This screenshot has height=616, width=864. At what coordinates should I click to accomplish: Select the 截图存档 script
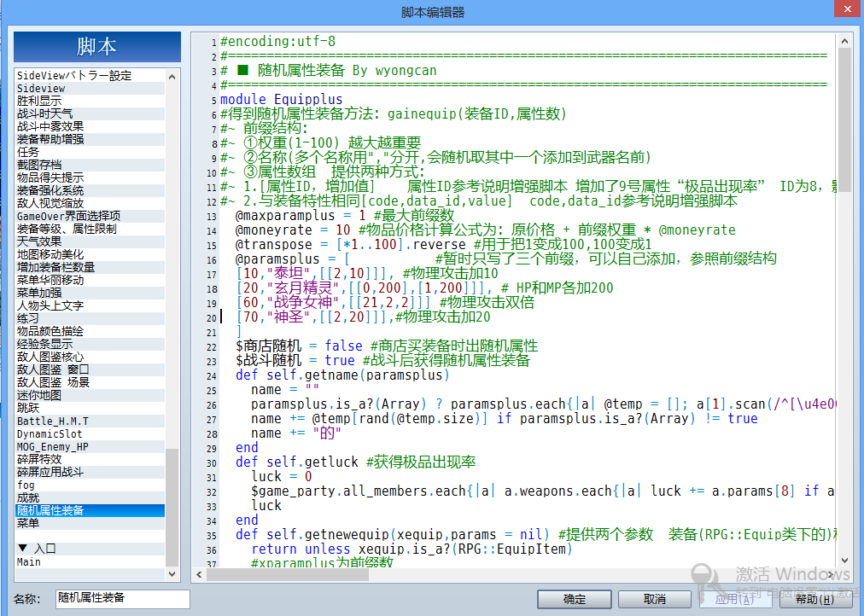tap(90, 165)
